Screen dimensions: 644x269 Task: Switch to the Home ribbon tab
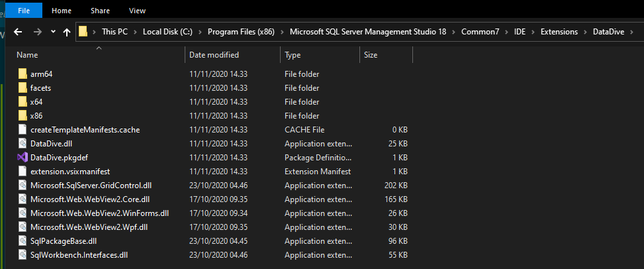click(62, 11)
